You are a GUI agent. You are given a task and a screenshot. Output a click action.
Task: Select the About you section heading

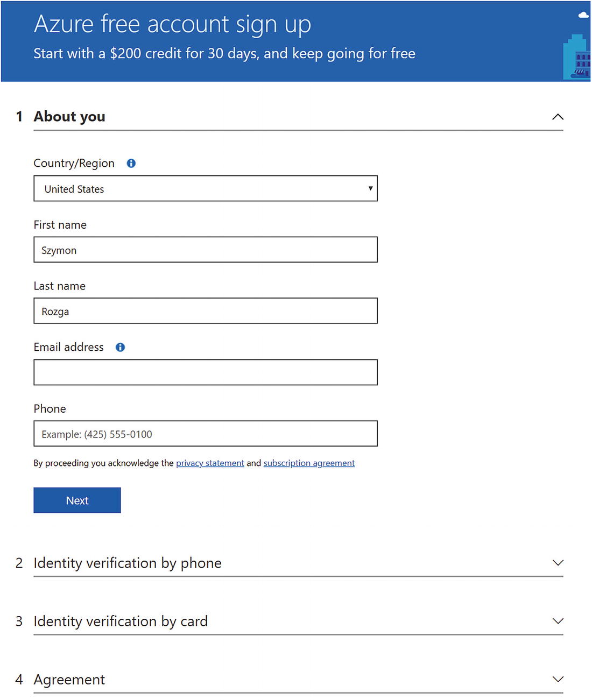(69, 117)
